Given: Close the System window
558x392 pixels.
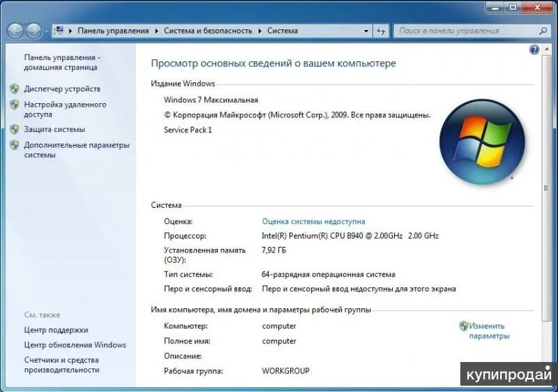Looking at the screenshot, I should (538, 7).
